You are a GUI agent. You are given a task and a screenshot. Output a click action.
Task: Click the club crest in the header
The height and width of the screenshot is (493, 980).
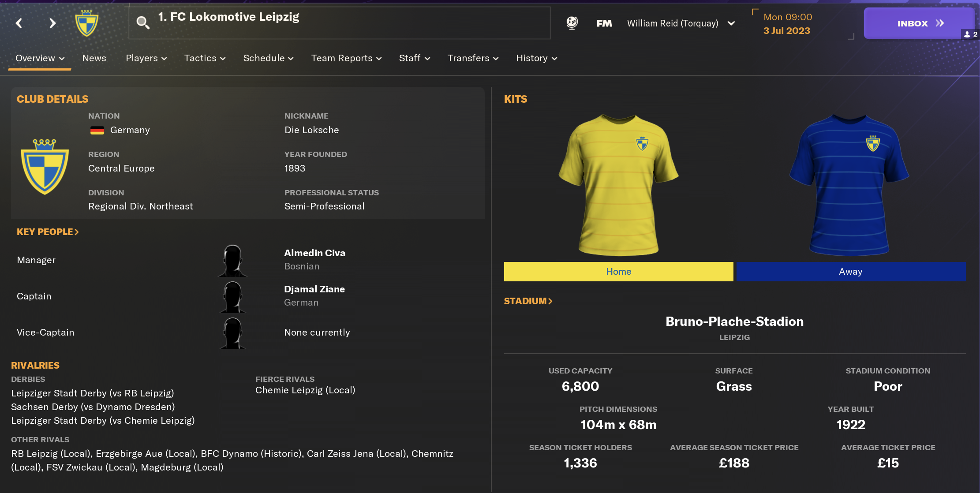(x=86, y=23)
